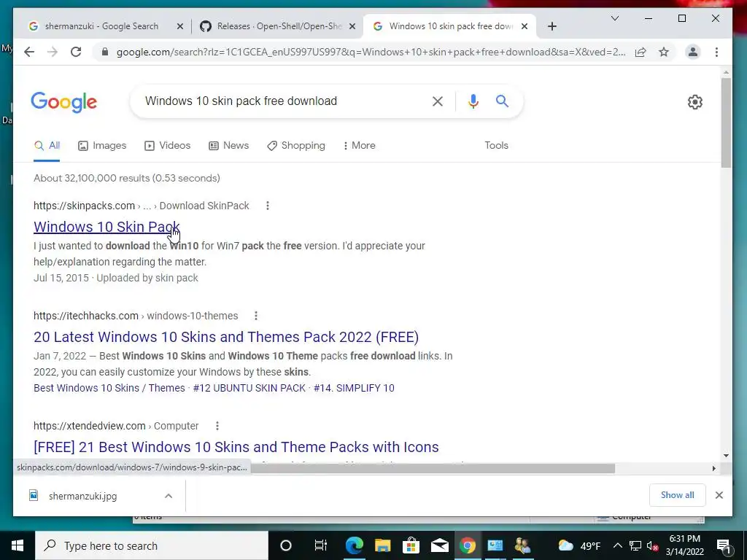Open search Tools button
The width and height of the screenshot is (747, 560).
click(496, 146)
